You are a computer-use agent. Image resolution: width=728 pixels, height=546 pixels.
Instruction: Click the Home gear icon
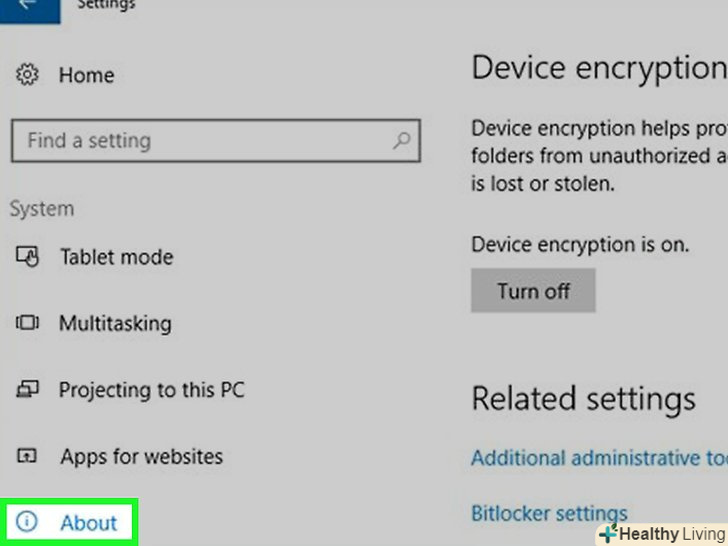click(27, 75)
